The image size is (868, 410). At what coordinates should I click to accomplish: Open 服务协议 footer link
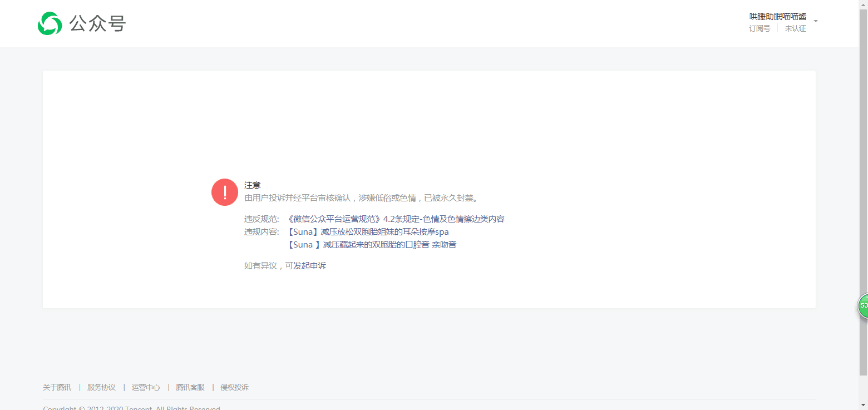coord(101,387)
